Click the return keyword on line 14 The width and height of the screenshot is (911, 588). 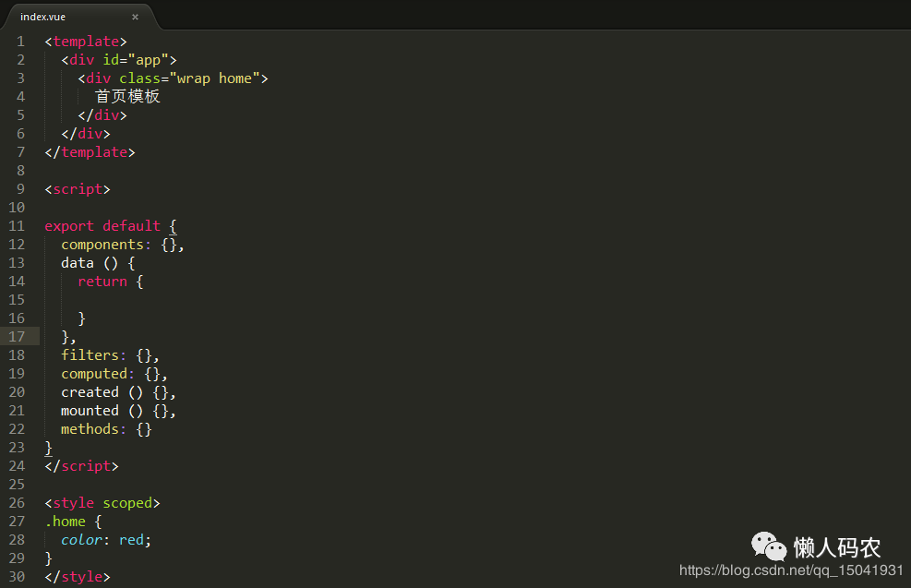point(102,281)
